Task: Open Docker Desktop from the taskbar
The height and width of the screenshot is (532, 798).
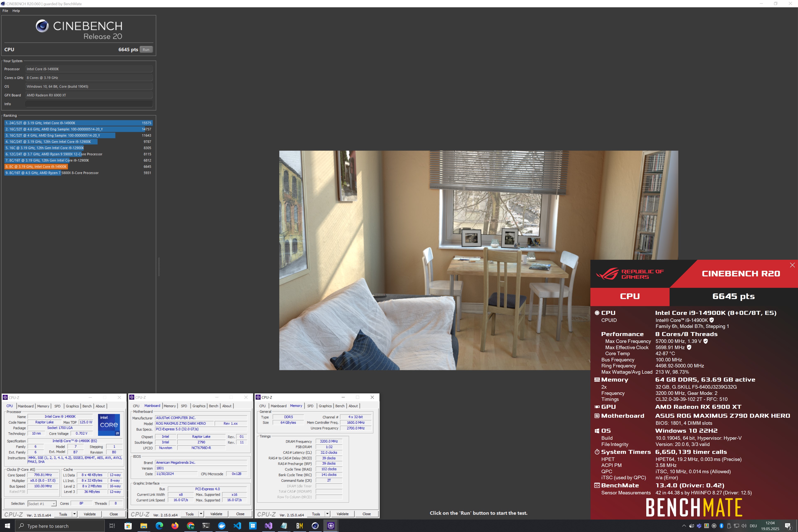Action: pos(222,526)
